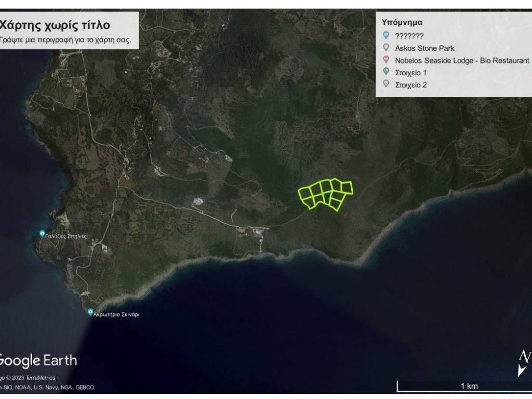The image size is (532, 399).
Task: Click the gray pin icon for Στοιχείο 2
Action: point(385,85)
